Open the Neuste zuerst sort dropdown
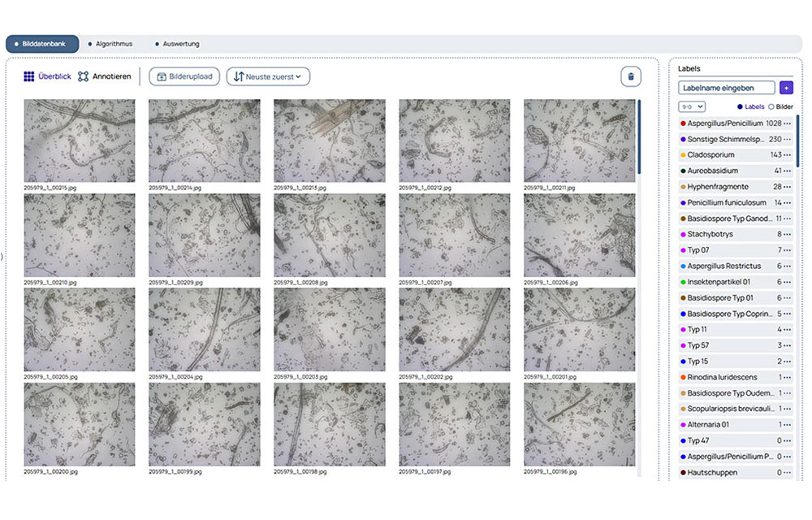The width and height of the screenshot is (812, 520). [268, 76]
